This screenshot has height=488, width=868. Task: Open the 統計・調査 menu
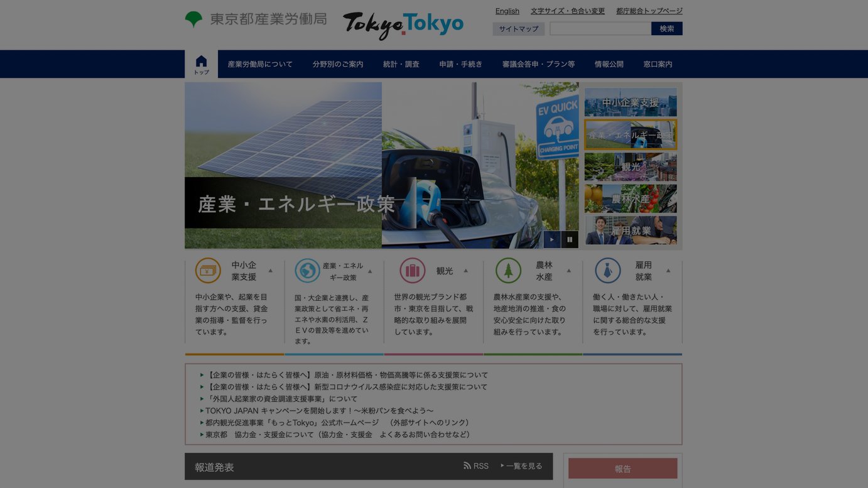pos(401,63)
